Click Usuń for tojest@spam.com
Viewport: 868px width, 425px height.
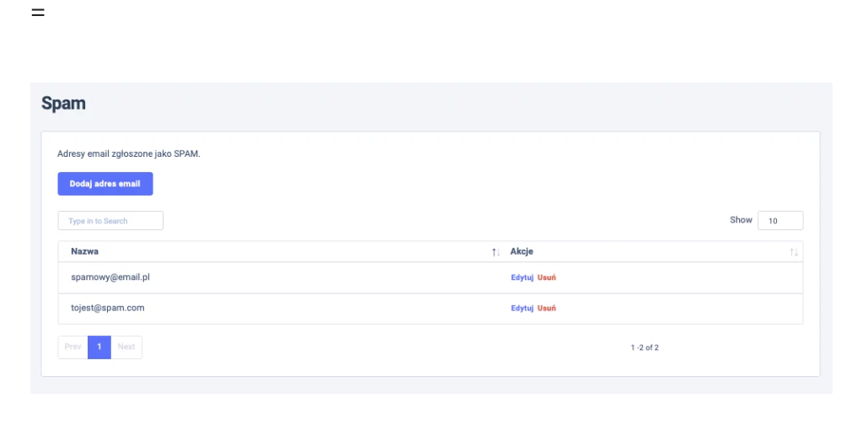point(547,309)
